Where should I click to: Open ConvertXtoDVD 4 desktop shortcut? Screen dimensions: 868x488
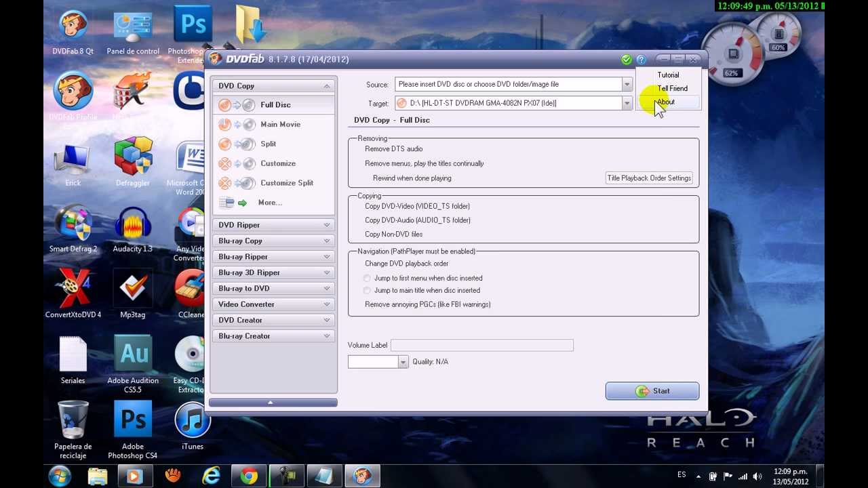click(x=73, y=294)
